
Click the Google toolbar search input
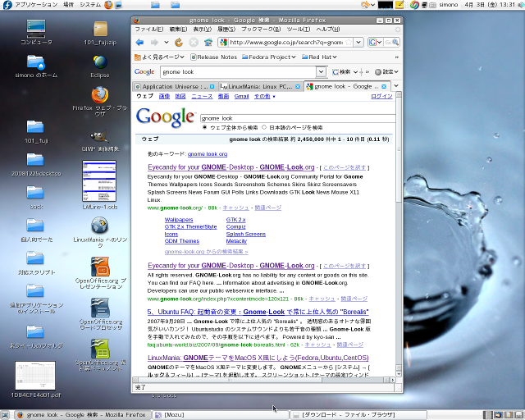pyautogui.click(x=238, y=71)
